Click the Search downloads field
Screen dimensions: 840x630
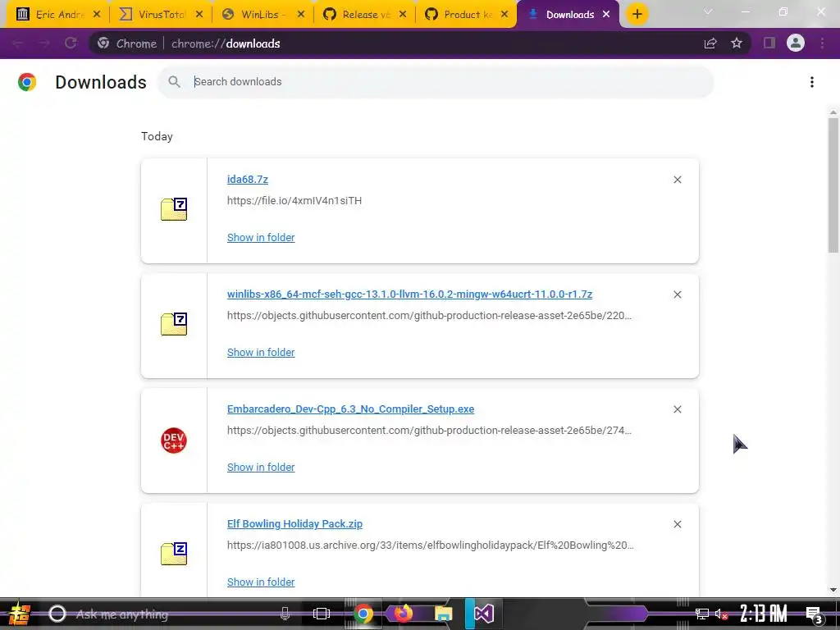[436, 81]
